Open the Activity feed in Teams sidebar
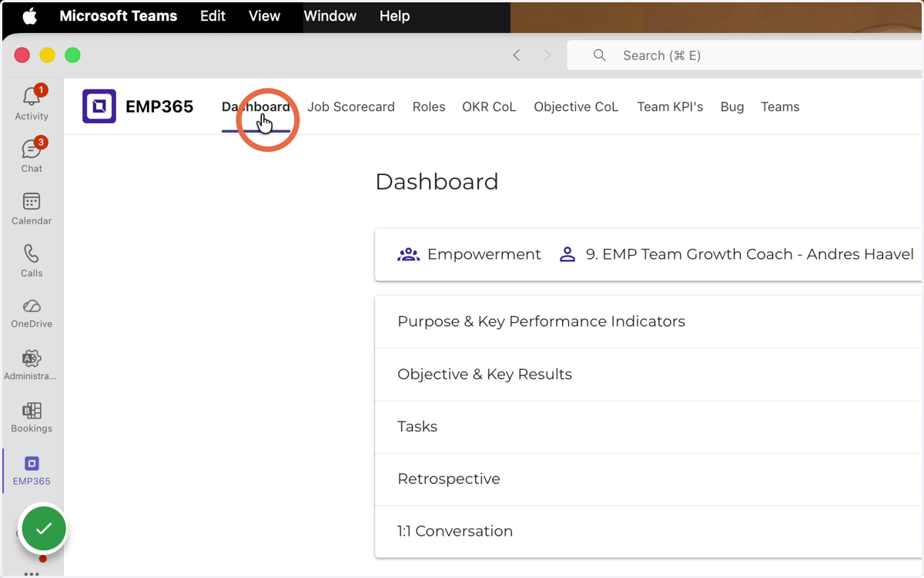The image size is (924, 578). [x=32, y=103]
